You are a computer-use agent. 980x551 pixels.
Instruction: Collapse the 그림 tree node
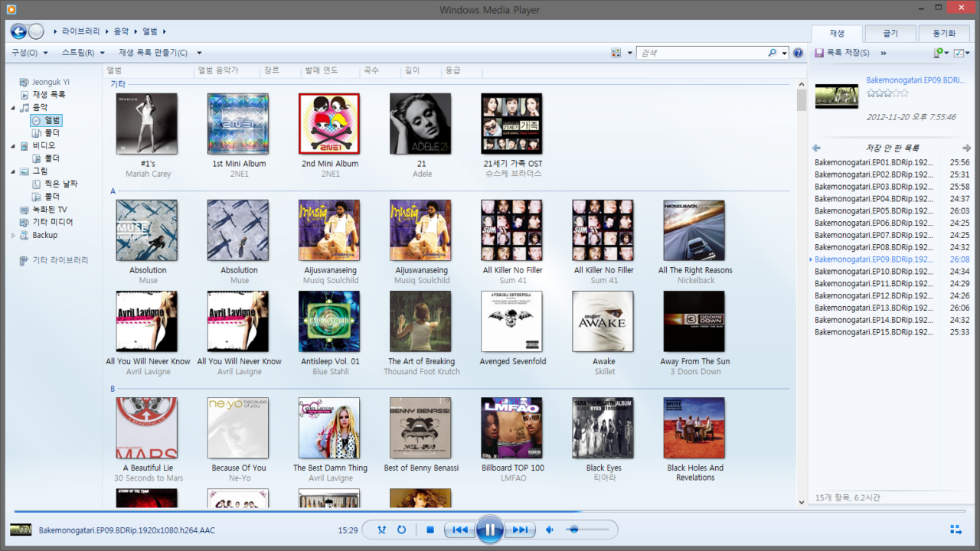tap(13, 171)
